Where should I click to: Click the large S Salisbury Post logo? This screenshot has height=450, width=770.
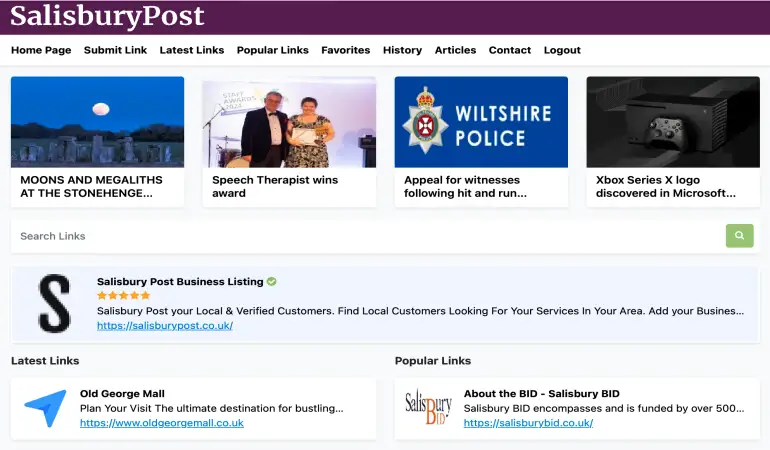[55, 303]
